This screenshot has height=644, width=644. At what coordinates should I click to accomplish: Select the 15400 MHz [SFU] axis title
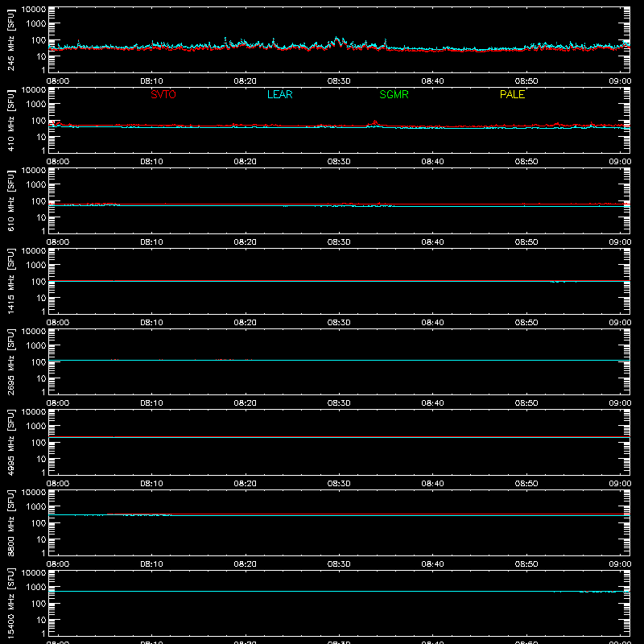click(x=10, y=604)
